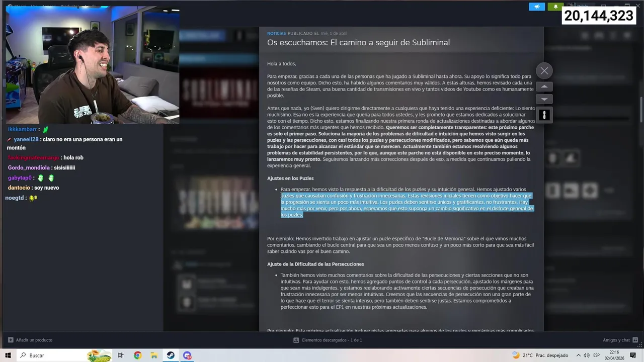This screenshot has width=644, height=362.
Task: Open the volume speaker tray icon
Action: pos(587,355)
